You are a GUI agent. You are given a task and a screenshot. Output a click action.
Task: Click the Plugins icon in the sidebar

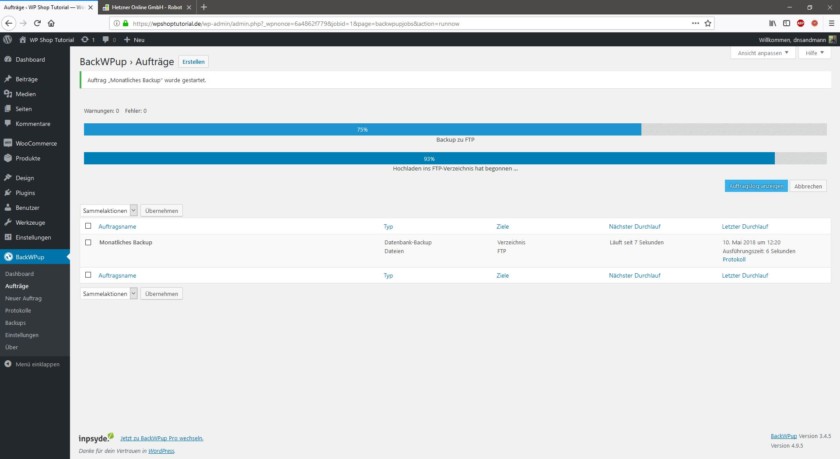[x=8, y=192]
